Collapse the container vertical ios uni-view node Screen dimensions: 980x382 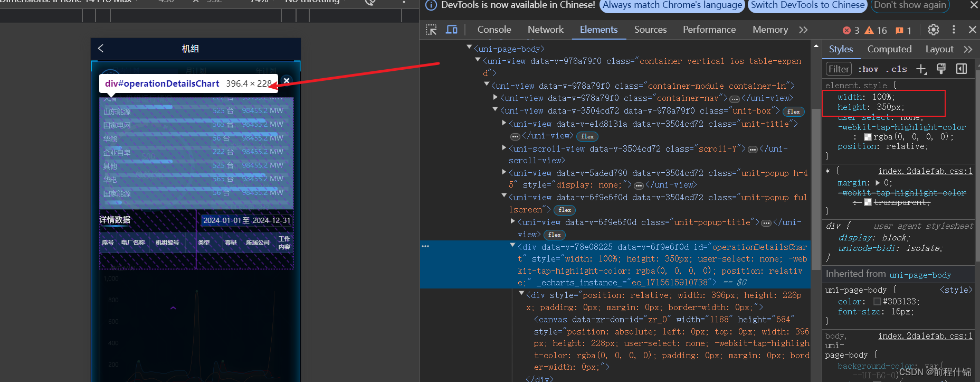click(x=478, y=60)
